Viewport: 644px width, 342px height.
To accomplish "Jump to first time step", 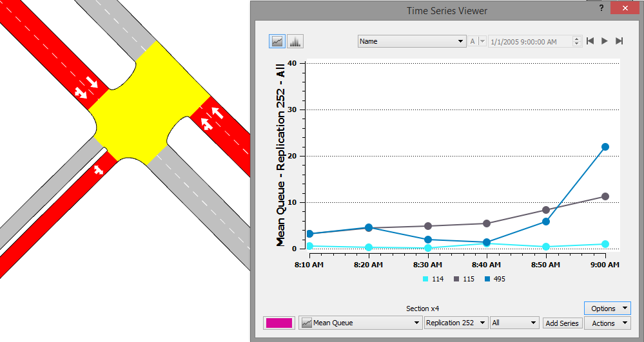I will pyautogui.click(x=590, y=41).
